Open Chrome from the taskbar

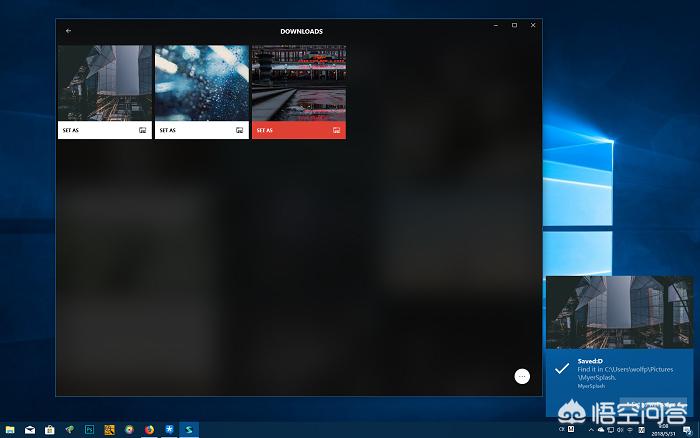pyautogui.click(x=129, y=430)
